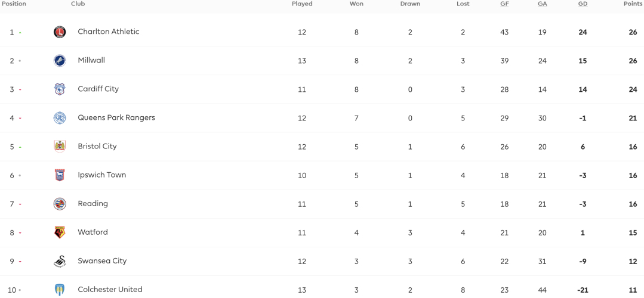Select the Cardiff City crest icon

(60, 89)
